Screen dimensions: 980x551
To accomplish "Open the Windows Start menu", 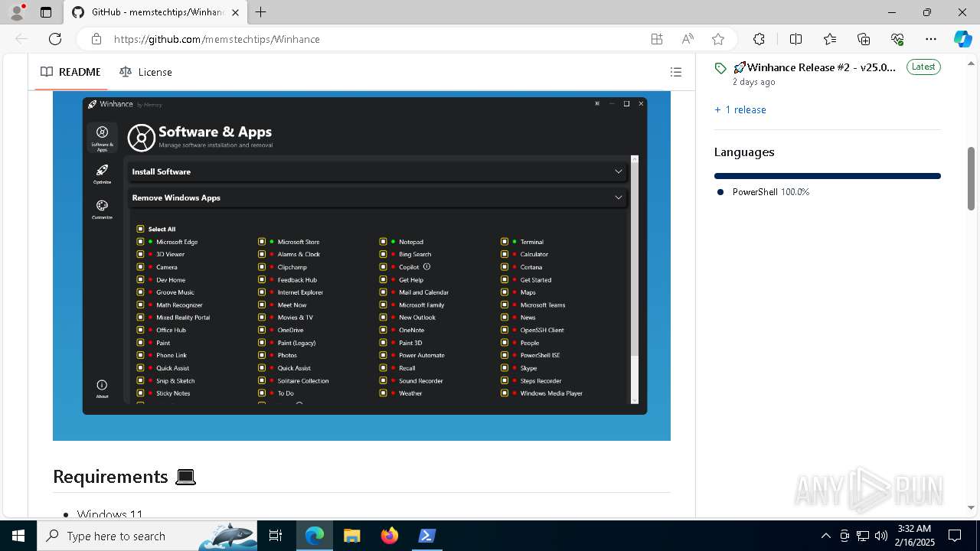I will pos(18,536).
